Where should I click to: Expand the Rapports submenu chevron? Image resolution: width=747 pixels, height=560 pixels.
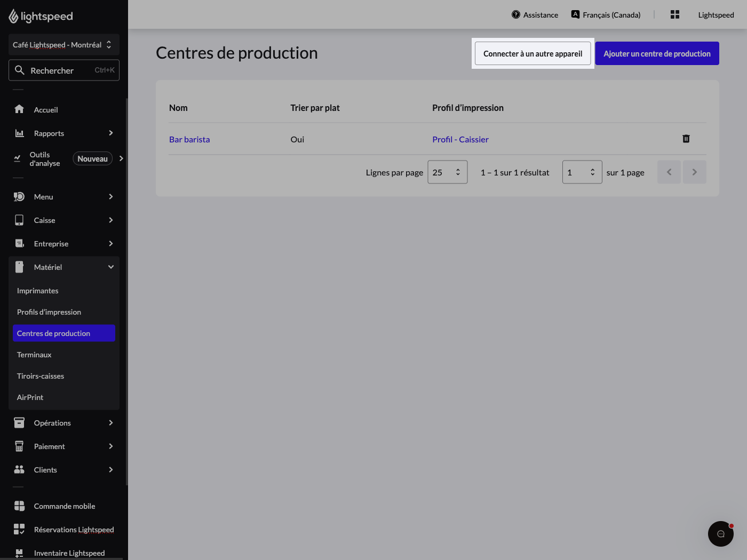pyautogui.click(x=111, y=133)
